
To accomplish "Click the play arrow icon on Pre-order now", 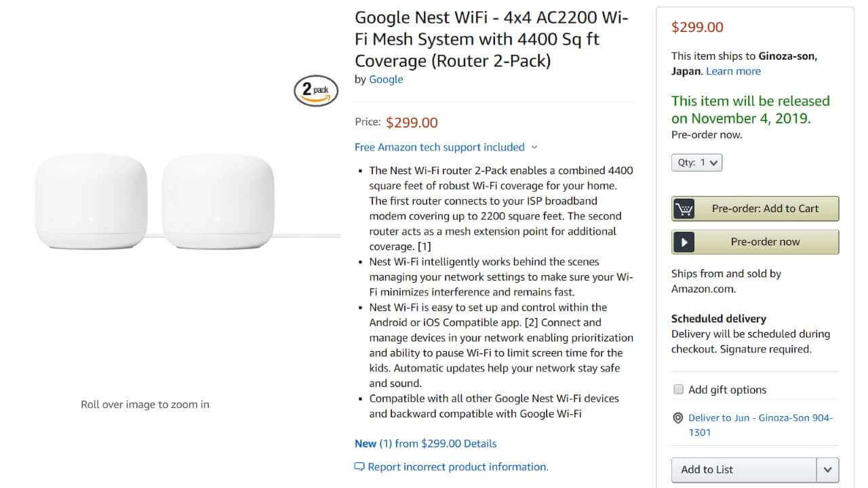I will click(x=684, y=242).
